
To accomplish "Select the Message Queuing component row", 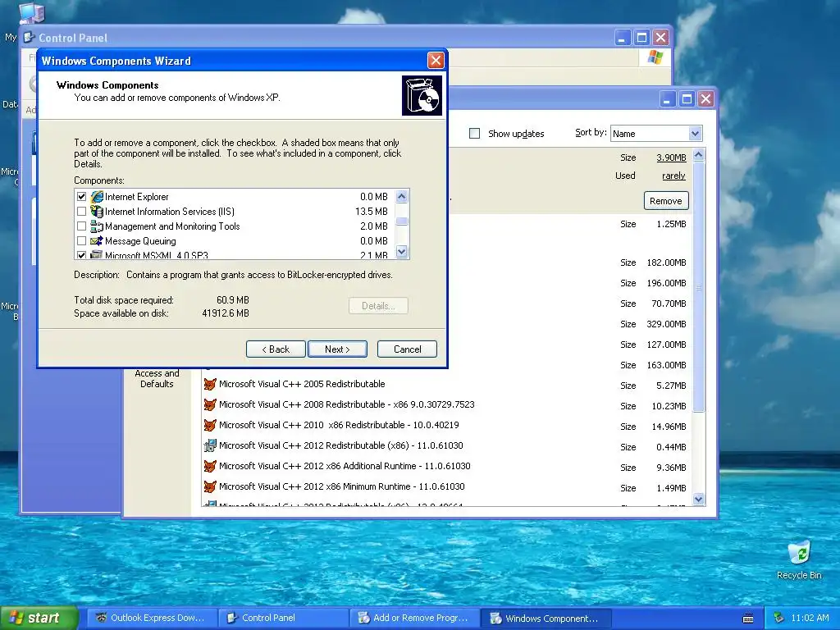I will (235, 241).
